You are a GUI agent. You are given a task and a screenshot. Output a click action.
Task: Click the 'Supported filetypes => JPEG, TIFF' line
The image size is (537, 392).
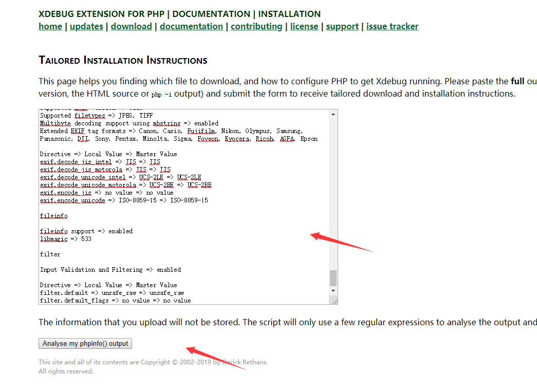96,116
